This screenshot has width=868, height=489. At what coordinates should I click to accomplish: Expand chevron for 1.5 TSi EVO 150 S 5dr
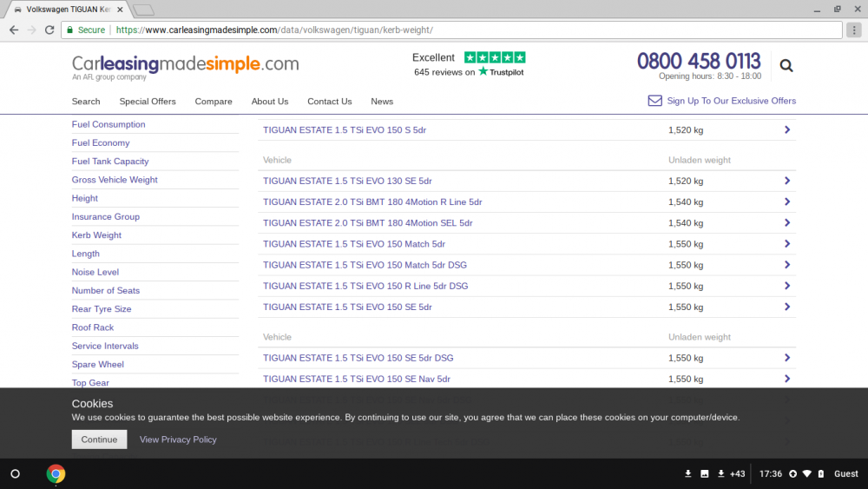786,129
